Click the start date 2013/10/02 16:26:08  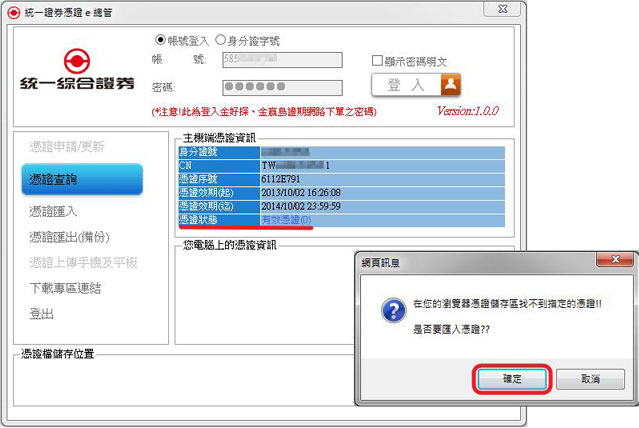tap(301, 192)
